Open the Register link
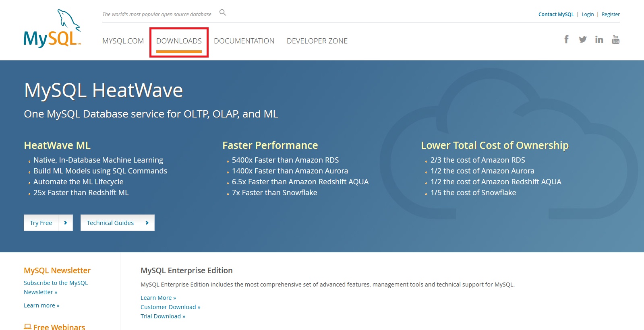The image size is (644, 330). pos(611,14)
